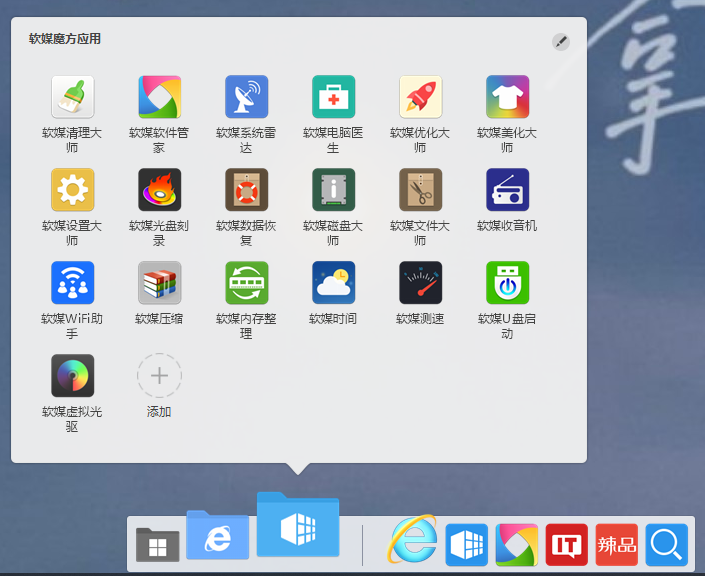Screen dimensions: 705x576
Task: Open 软媒数据恢复 lifebuoy icon
Action: [x=246, y=189]
